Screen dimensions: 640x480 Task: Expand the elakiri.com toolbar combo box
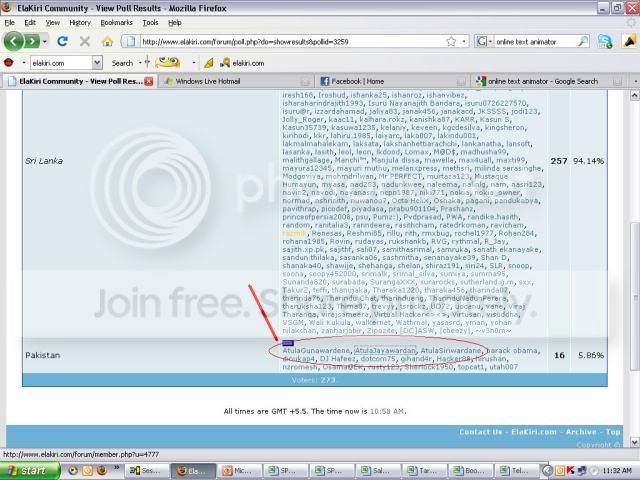coord(97,63)
